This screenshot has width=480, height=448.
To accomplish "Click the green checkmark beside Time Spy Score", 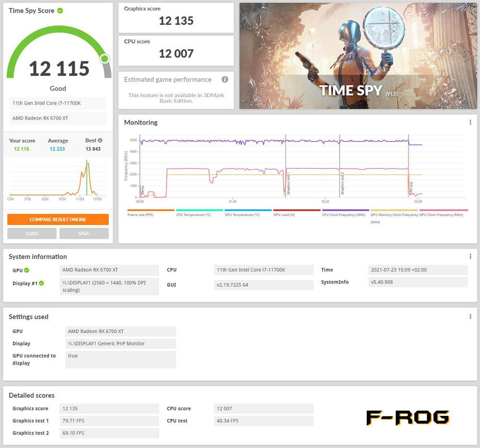I will click(x=60, y=11).
